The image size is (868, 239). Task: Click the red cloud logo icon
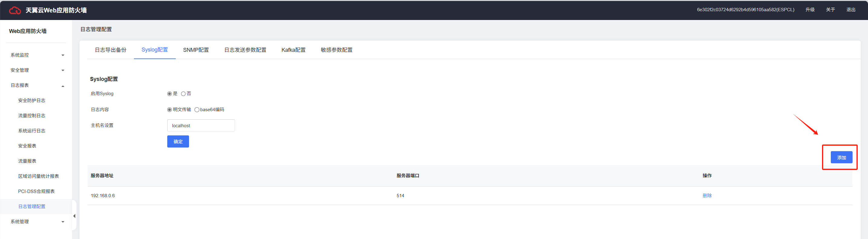15,11
